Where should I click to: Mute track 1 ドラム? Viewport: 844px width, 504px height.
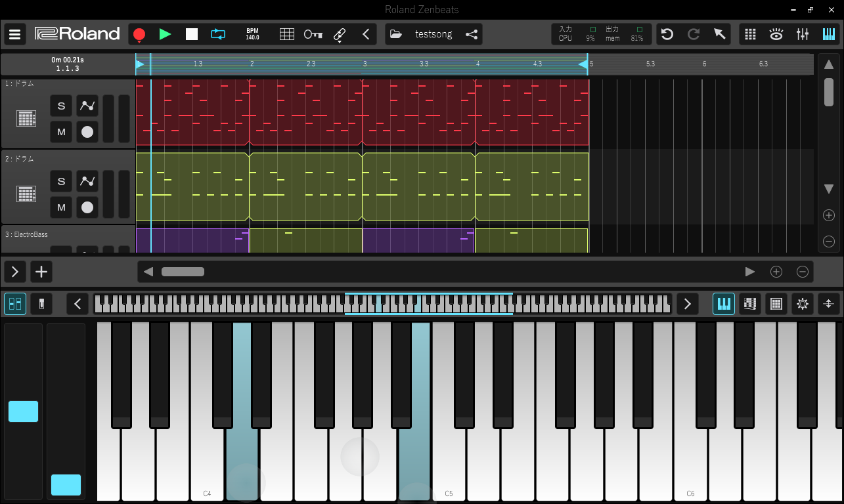(61, 132)
